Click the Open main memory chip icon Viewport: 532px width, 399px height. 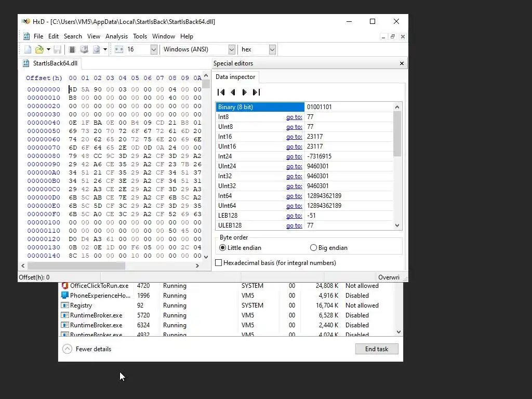[x=72, y=49]
